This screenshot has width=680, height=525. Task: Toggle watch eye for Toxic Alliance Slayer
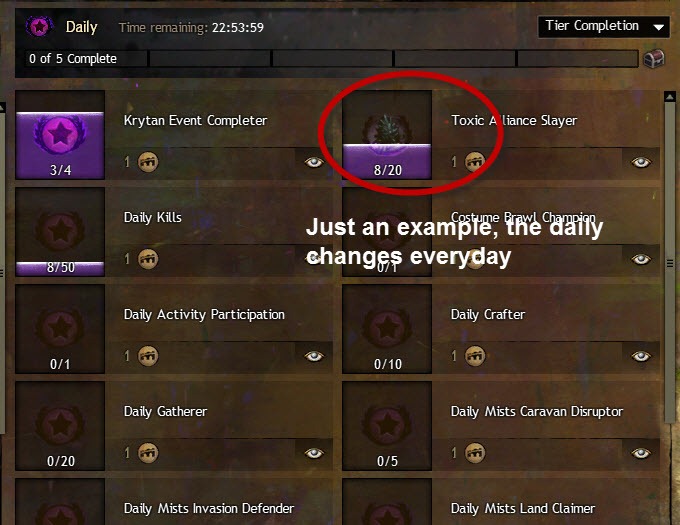[641, 162]
